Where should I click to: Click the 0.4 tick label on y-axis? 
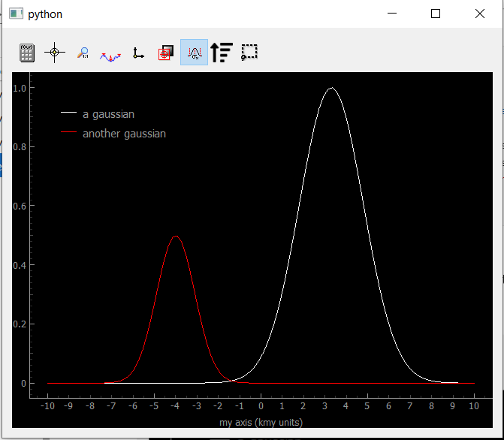click(x=20, y=266)
